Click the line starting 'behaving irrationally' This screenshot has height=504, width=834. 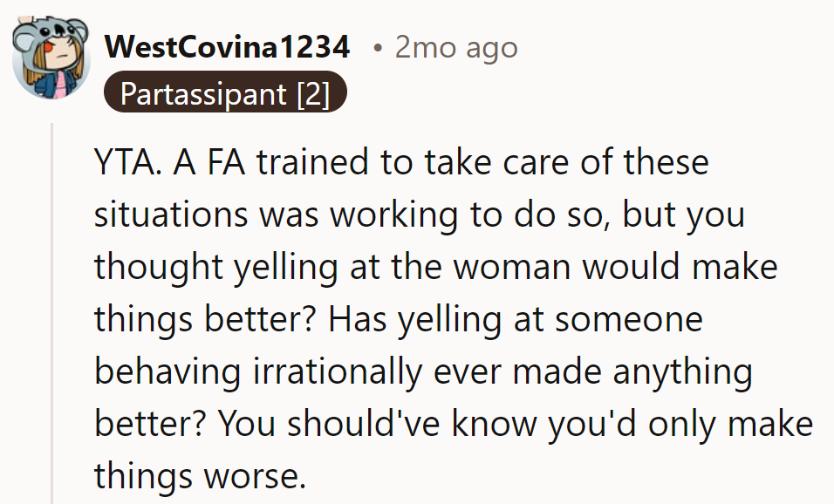tap(423, 371)
